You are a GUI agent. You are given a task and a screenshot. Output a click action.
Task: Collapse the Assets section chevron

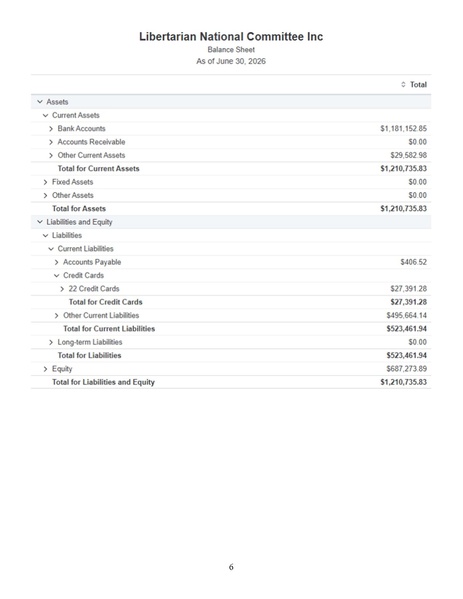coord(40,102)
